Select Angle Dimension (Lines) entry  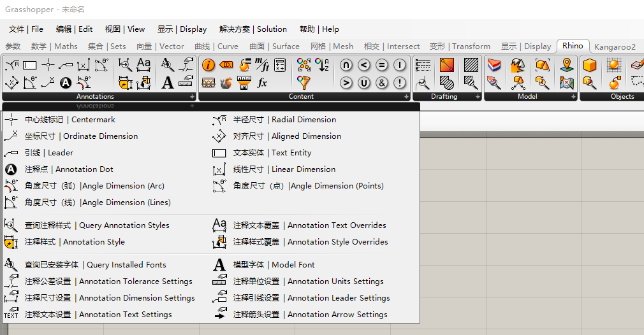pos(87,202)
